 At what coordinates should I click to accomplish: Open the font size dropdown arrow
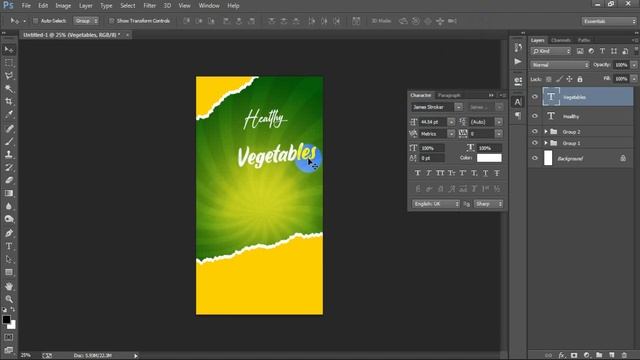[x=451, y=122]
